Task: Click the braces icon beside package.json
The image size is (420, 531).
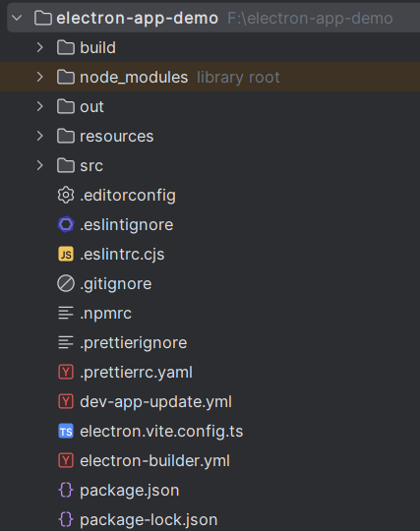Action: tap(66, 490)
